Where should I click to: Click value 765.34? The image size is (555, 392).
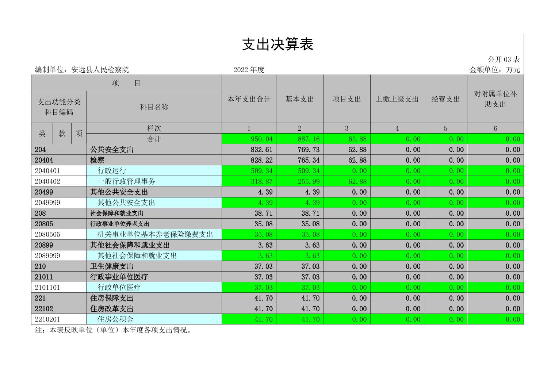(x=300, y=160)
